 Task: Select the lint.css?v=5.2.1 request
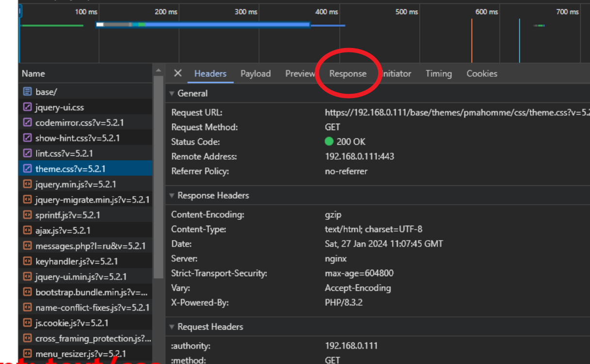[x=85, y=153]
